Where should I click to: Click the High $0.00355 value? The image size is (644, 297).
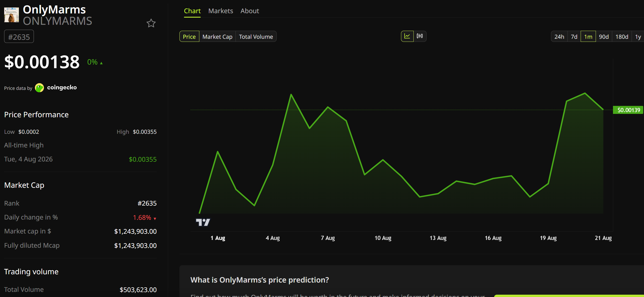145,132
